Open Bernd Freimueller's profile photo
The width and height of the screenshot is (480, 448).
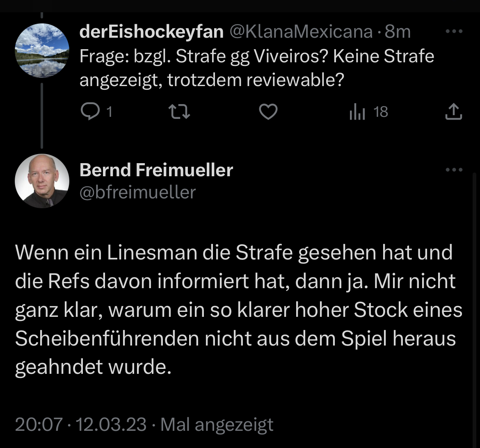(42, 181)
